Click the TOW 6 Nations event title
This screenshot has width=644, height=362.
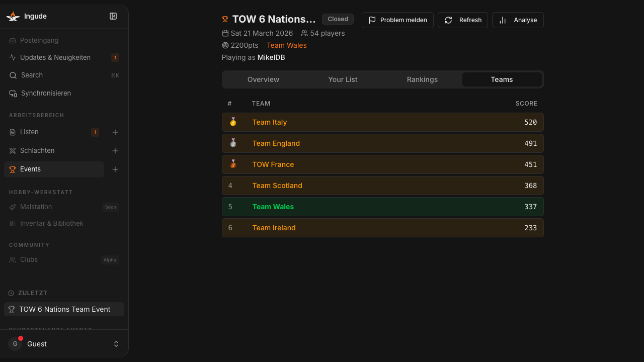(274, 19)
